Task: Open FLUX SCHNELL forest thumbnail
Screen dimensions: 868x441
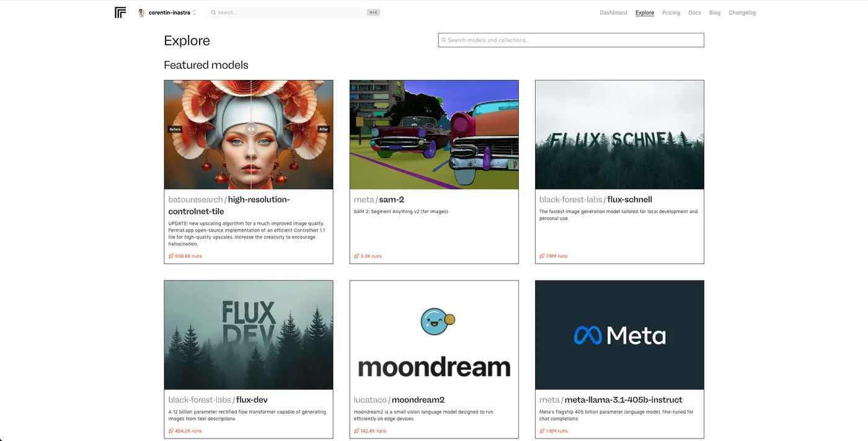Action: pos(619,134)
